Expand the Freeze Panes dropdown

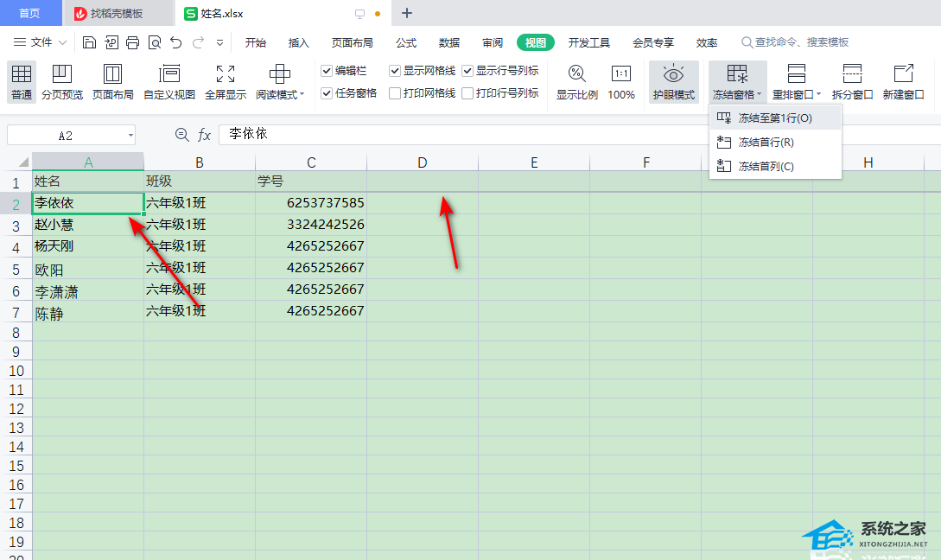737,95
